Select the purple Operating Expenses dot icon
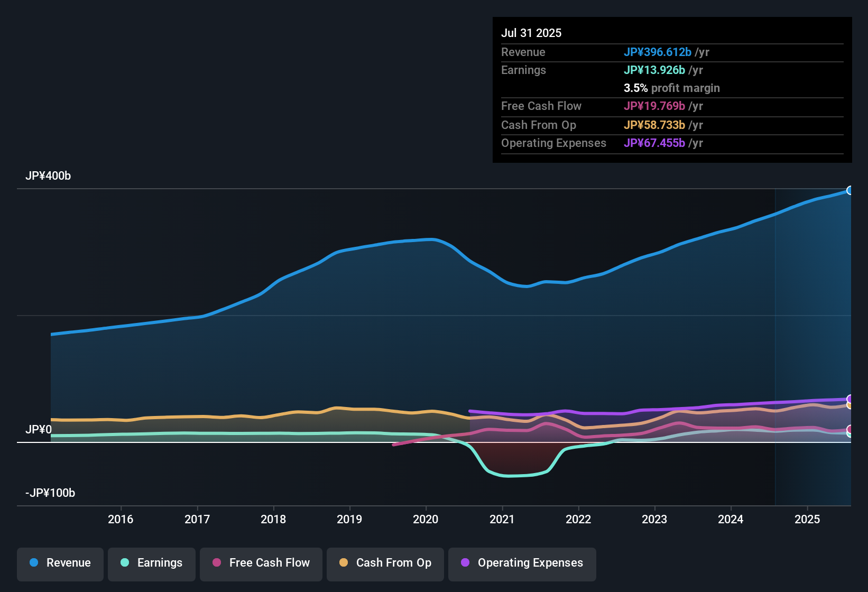Viewport: 868px width, 592px height. pyautogui.click(x=464, y=563)
